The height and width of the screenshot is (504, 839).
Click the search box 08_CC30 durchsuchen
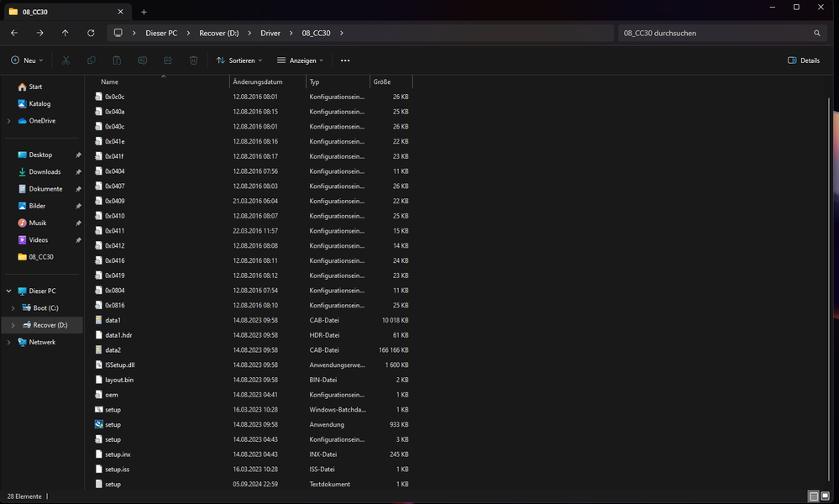click(714, 33)
